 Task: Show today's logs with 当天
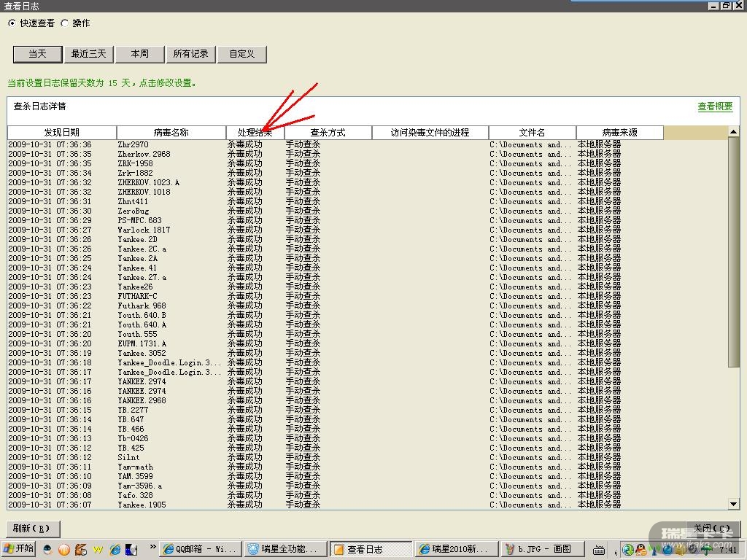[38, 54]
